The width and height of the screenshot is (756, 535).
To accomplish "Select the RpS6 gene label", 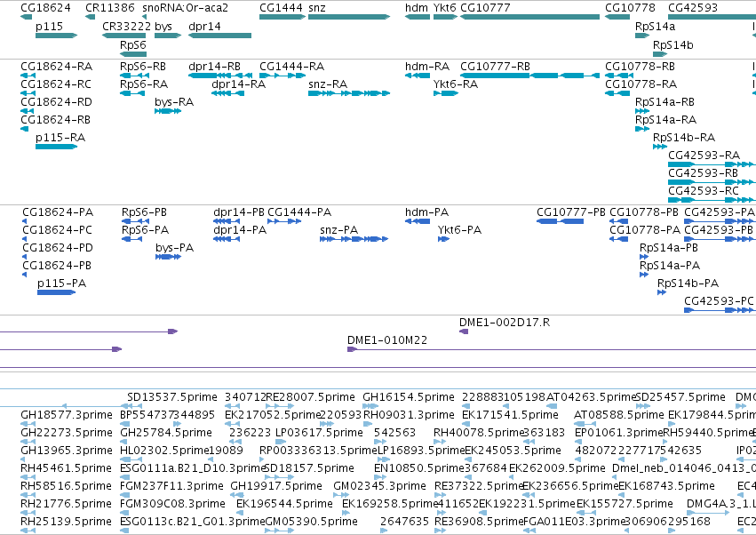I will pyautogui.click(x=133, y=44).
